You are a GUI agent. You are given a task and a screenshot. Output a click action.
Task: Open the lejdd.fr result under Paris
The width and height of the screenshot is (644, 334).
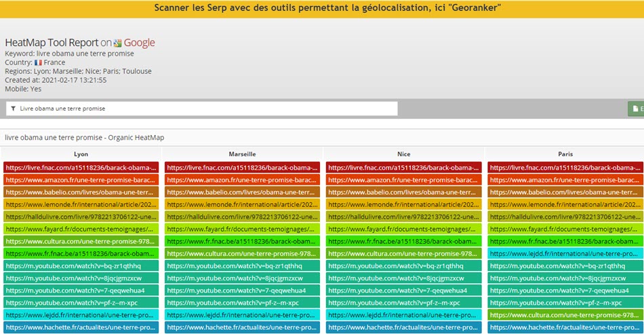coord(565,253)
